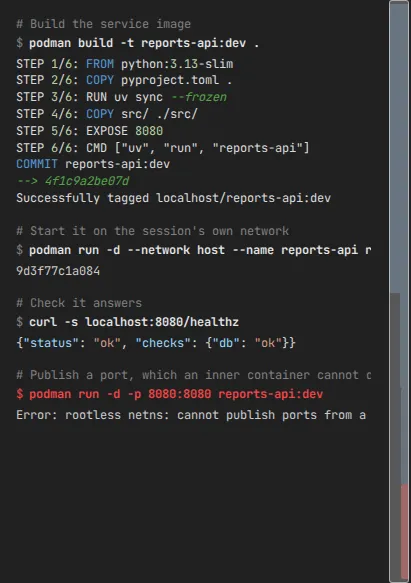Screen dimensions: 411x583
Task: Click the container ID '9d3f77c1a084'
Action: click(58, 271)
